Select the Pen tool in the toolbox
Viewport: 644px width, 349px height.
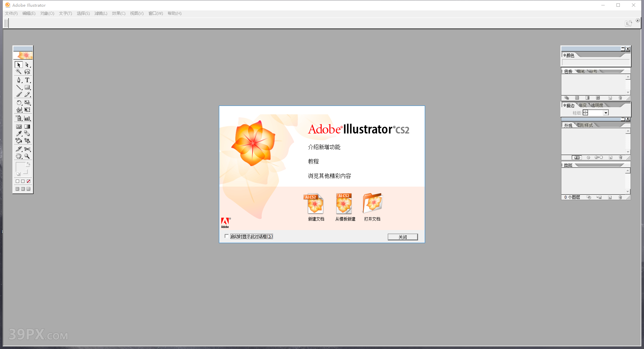pos(18,80)
